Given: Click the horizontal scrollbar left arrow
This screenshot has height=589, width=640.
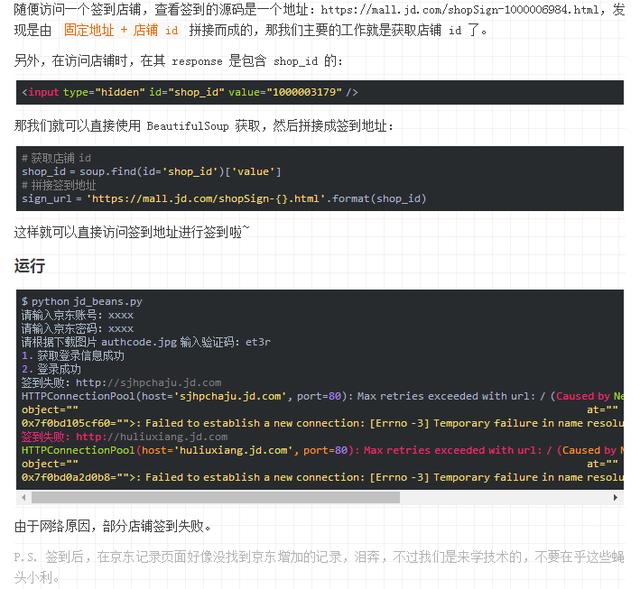Looking at the screenshot, I should point(24,498).
